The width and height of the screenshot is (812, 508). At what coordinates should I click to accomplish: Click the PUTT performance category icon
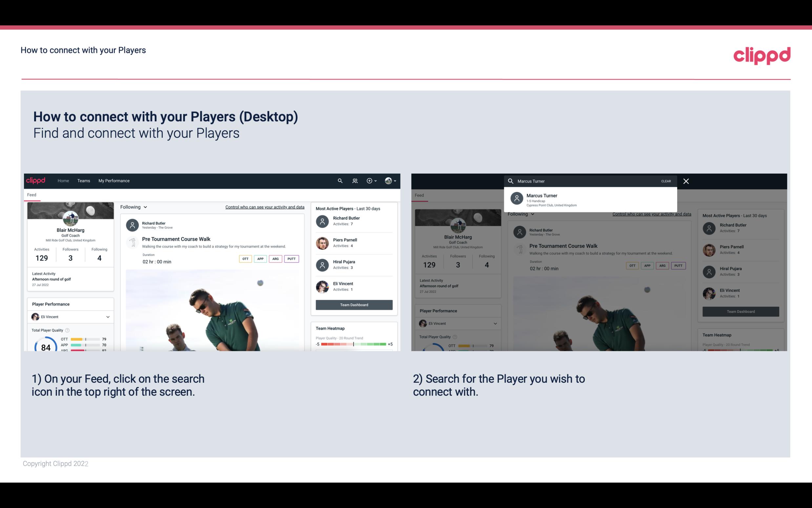pos(291,259)
